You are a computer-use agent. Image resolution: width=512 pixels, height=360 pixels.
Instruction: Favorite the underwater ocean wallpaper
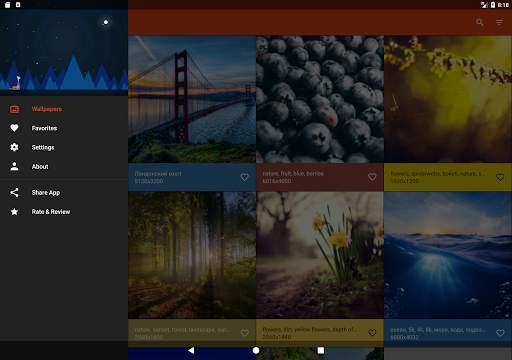pos(500,333)
